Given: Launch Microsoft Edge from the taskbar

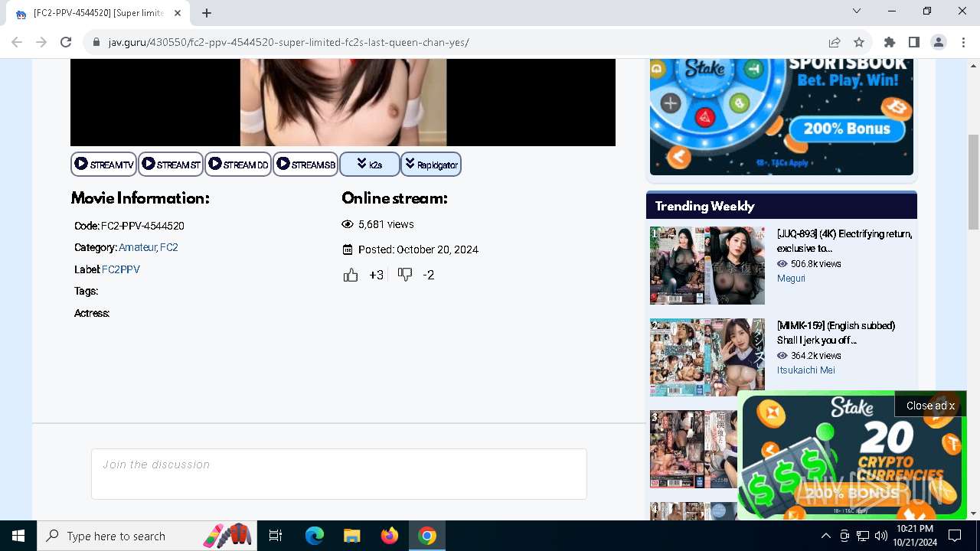Looking at the screenshot, I should click(x=315, y=536).
